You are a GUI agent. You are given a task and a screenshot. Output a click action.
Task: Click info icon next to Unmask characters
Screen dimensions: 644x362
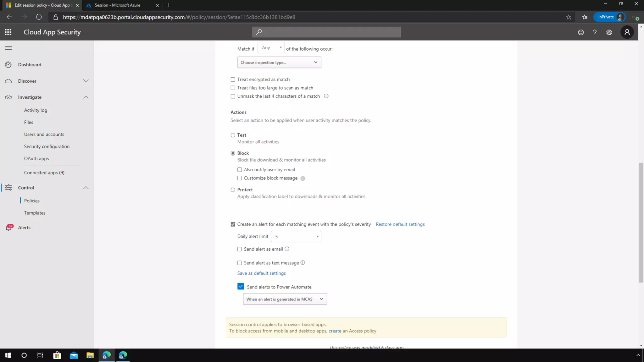pos(326,96)
